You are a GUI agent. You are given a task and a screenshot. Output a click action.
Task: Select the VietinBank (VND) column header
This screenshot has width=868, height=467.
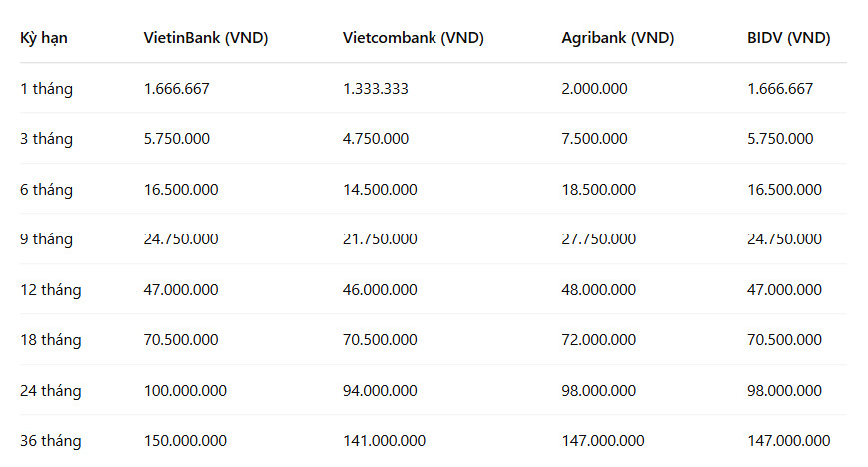tap(206, 38)
